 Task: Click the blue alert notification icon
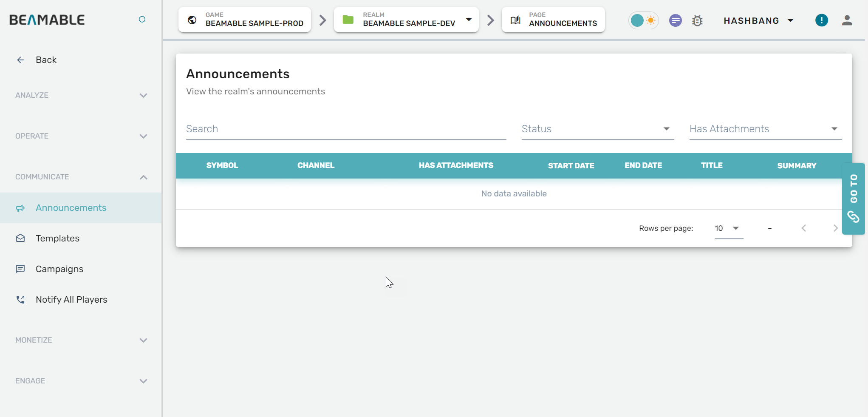point(821,20)
